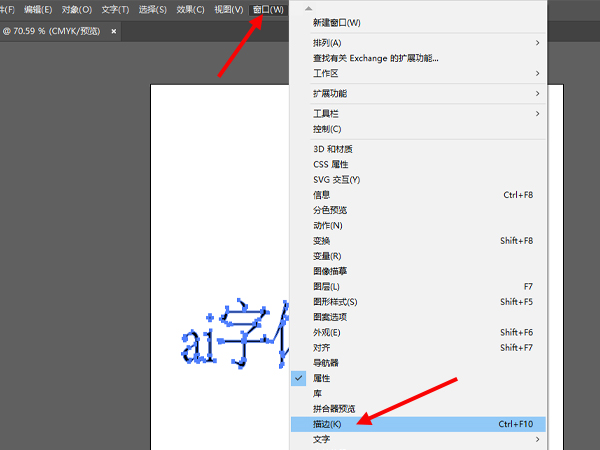The width and height of the screenshot is (600, 450).
Task: Click the blue outlined text on artboard
Action: [232, 333]
